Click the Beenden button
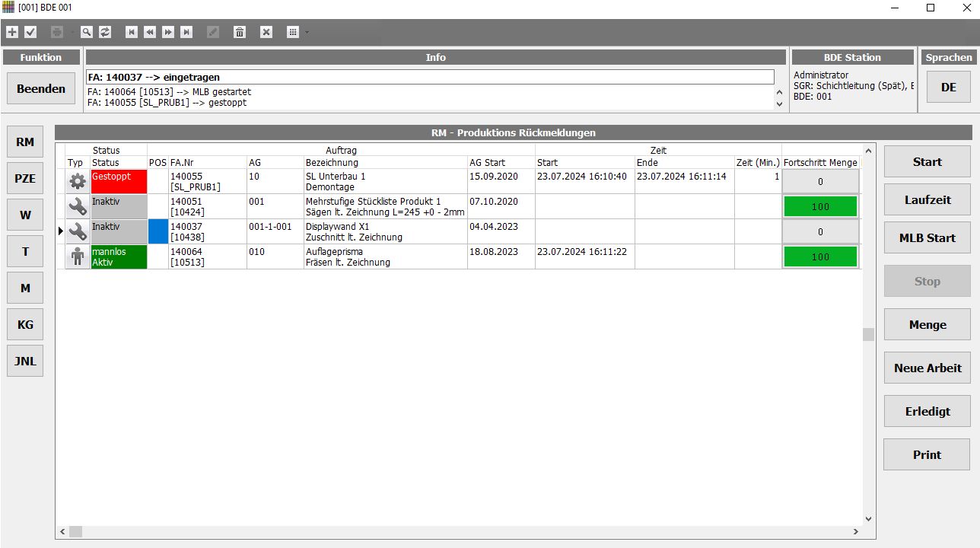This screenshot has height=548, width=980. [41, 88]
